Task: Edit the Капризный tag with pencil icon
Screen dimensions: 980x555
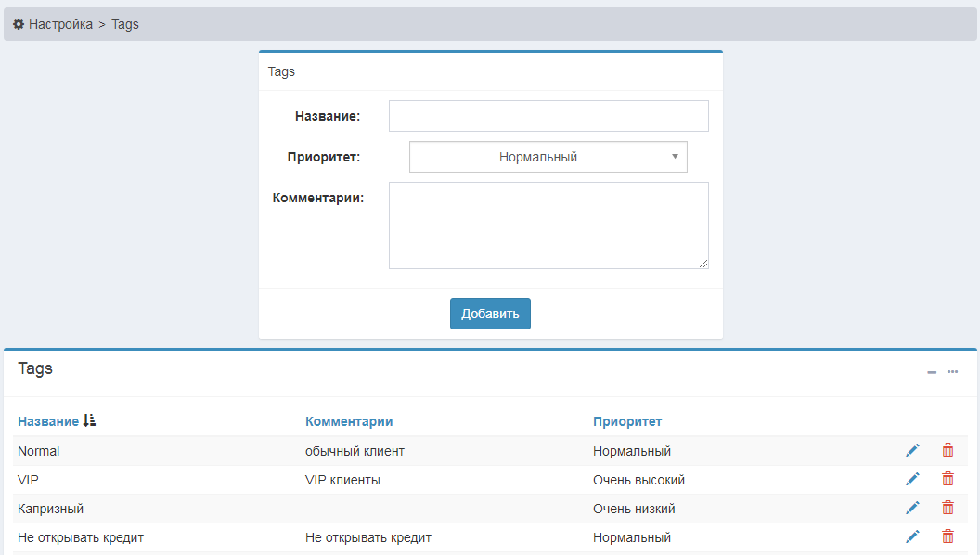Action: [912, 508]
